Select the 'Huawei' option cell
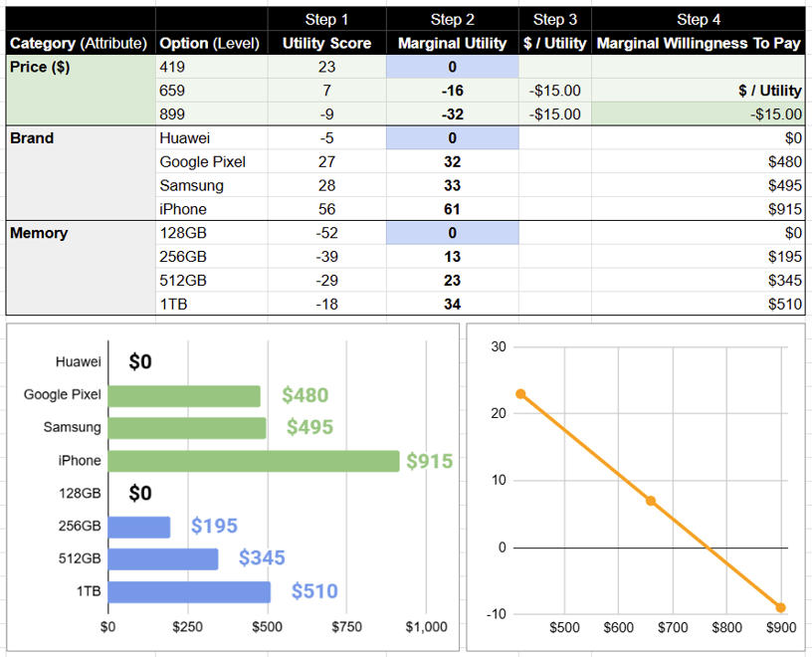 click(x=211, y=137)
